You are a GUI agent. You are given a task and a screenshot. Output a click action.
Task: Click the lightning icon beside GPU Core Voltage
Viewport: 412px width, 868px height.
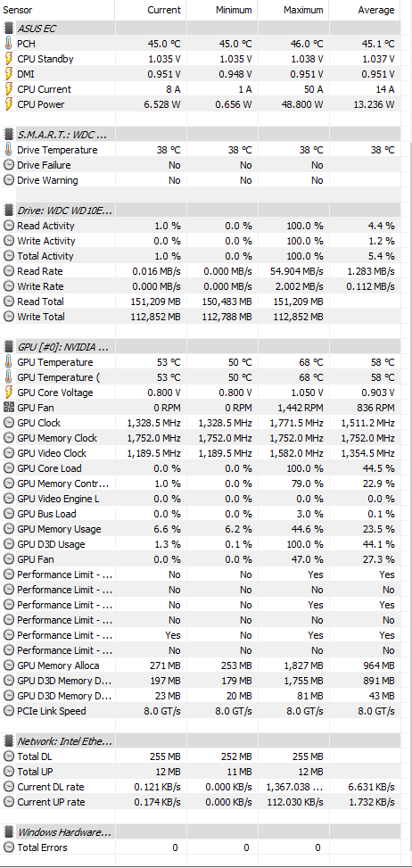tap(8, 393)
